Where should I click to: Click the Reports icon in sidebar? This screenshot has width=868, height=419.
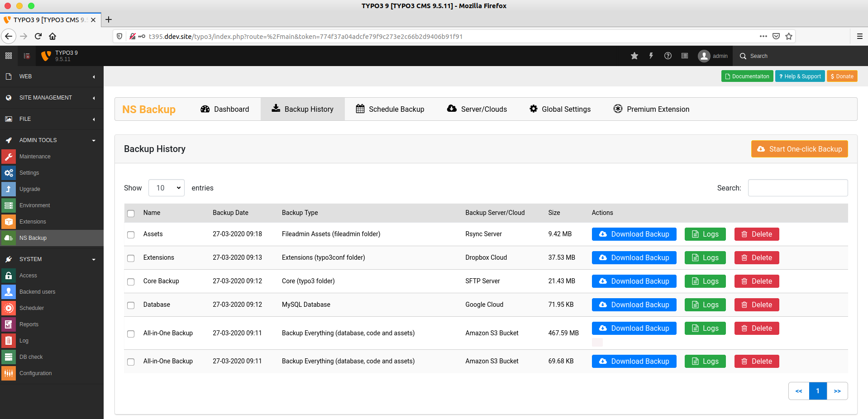(x=9, y=324)
